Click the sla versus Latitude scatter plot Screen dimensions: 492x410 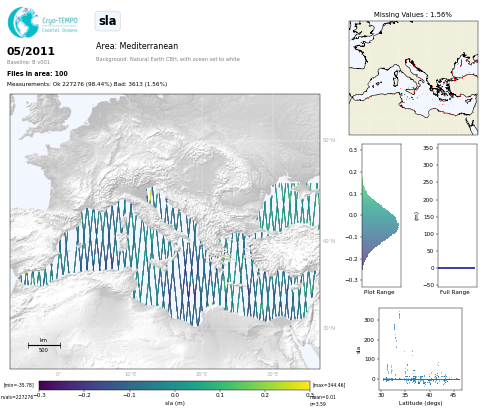tap(420, 349)
